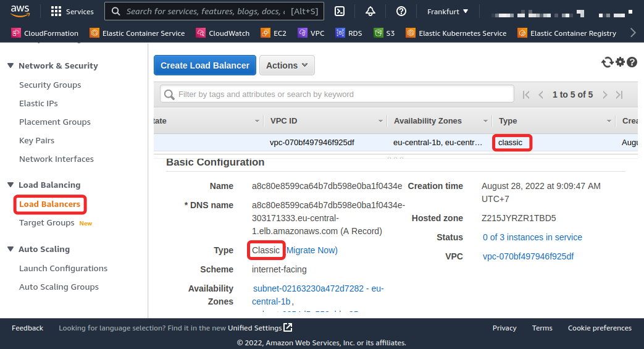The width and height of the screenshot is (644, 349).
Task: Launch CloudShell from the terminal icon
Action: 340,12
